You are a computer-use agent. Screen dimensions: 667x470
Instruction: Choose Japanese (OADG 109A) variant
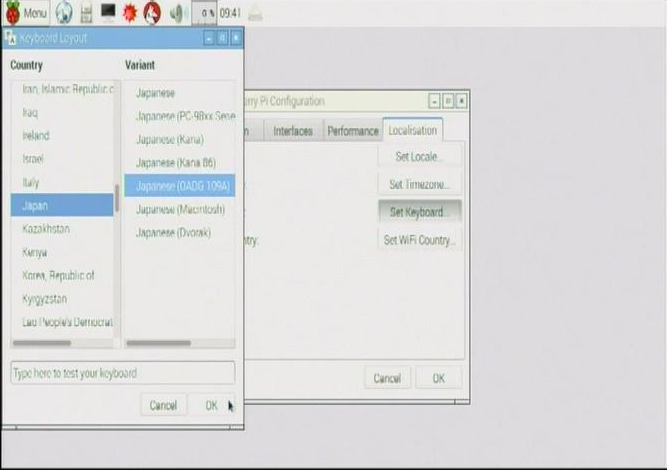point(180,185)
